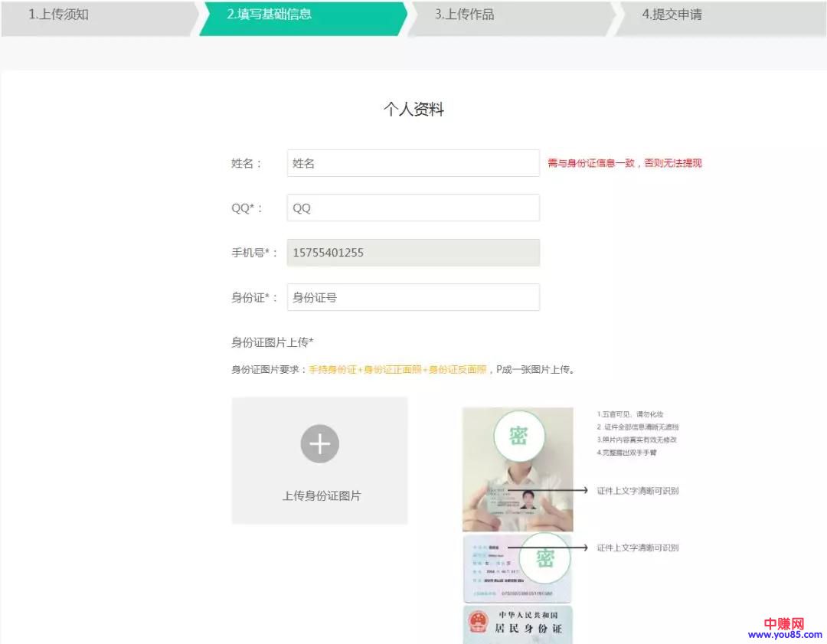This screenshot has height=644, width=827.
Task: Open the 3.上传作品 step
Action: (464, 15)
